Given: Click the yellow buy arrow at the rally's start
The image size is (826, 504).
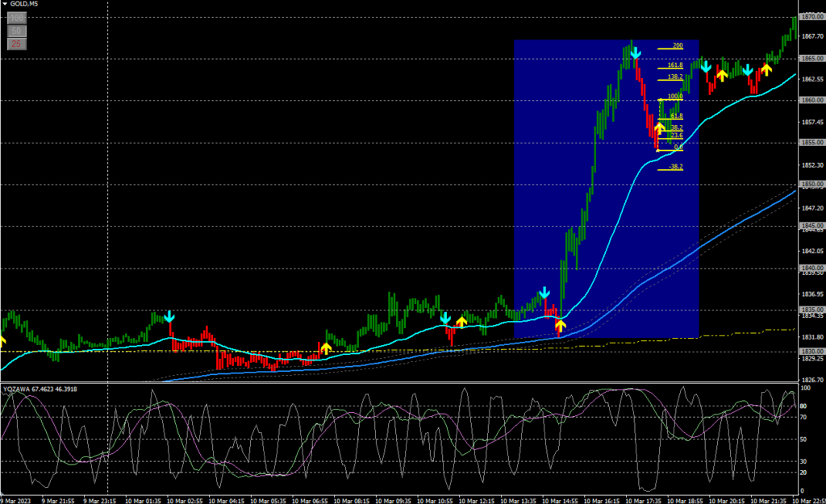Looking at the screenshot, I should [561, 325].
